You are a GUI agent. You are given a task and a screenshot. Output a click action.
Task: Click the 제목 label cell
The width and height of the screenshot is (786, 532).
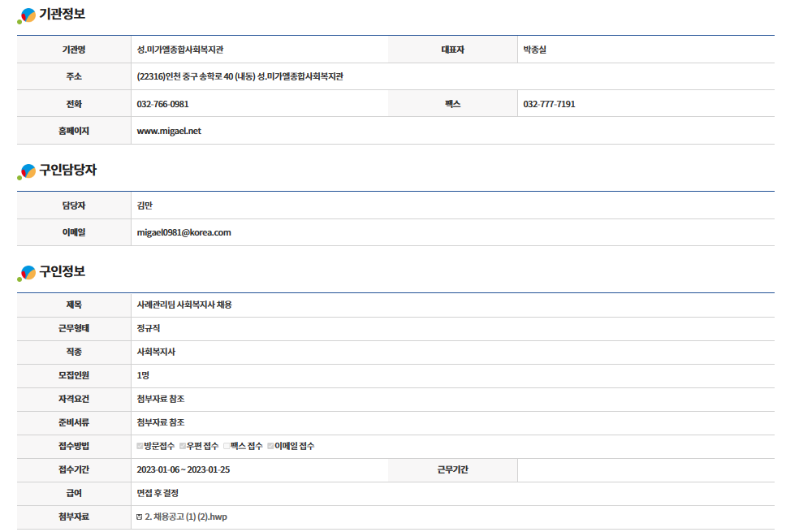pos(74,305)
